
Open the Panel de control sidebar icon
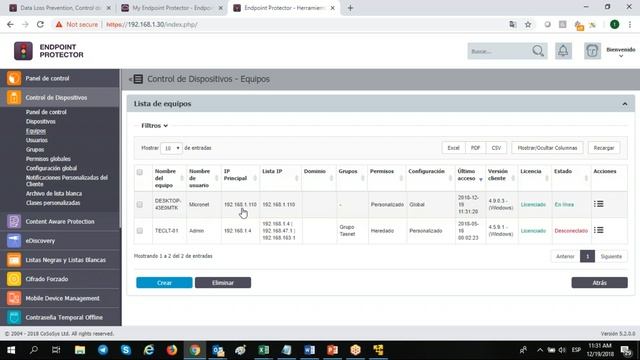click(13, 78)
